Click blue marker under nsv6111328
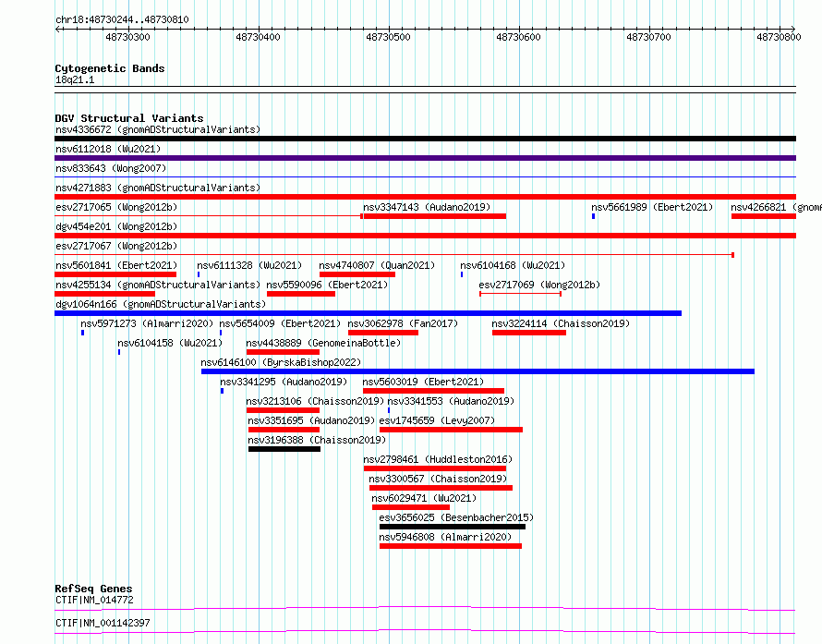822x644 pixels. pyautogui.click(x=199, y=274)
